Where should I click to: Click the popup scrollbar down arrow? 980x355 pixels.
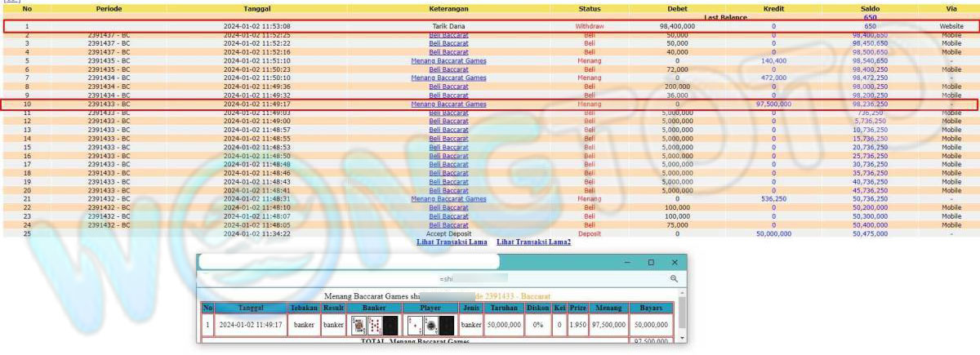point(681,338)
